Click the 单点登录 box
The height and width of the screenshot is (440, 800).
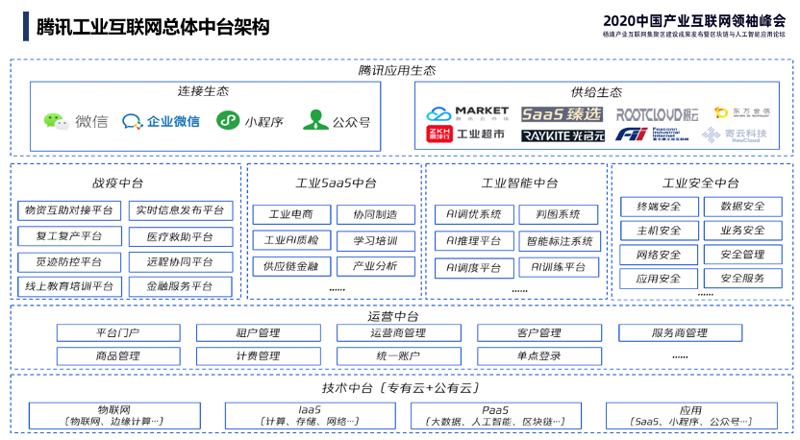(539, 356)
